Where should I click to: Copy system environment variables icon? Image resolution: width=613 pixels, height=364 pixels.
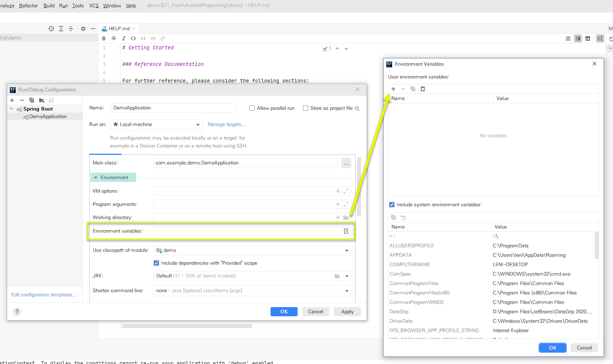[x=393, y=217]
